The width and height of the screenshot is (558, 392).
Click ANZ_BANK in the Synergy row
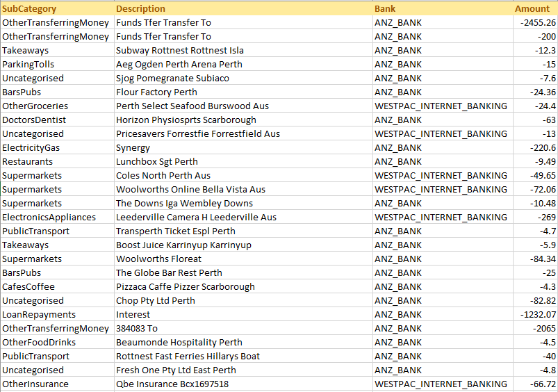[x=443, y=147]
